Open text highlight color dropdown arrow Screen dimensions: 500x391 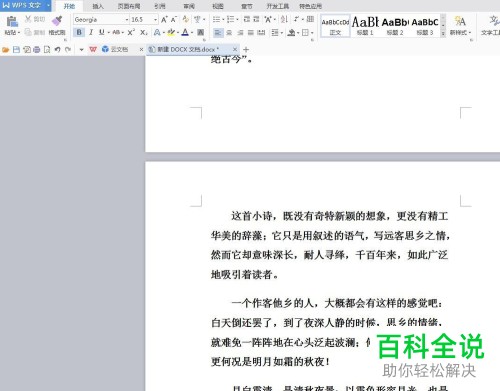click(x=178, y=33)
